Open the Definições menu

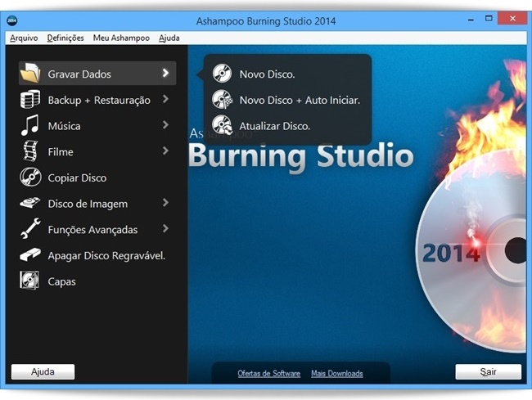click(65, 38)
